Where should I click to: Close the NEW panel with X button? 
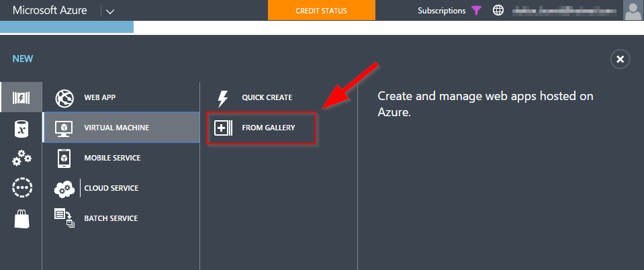pyautogui.click(x=620, y=60)
